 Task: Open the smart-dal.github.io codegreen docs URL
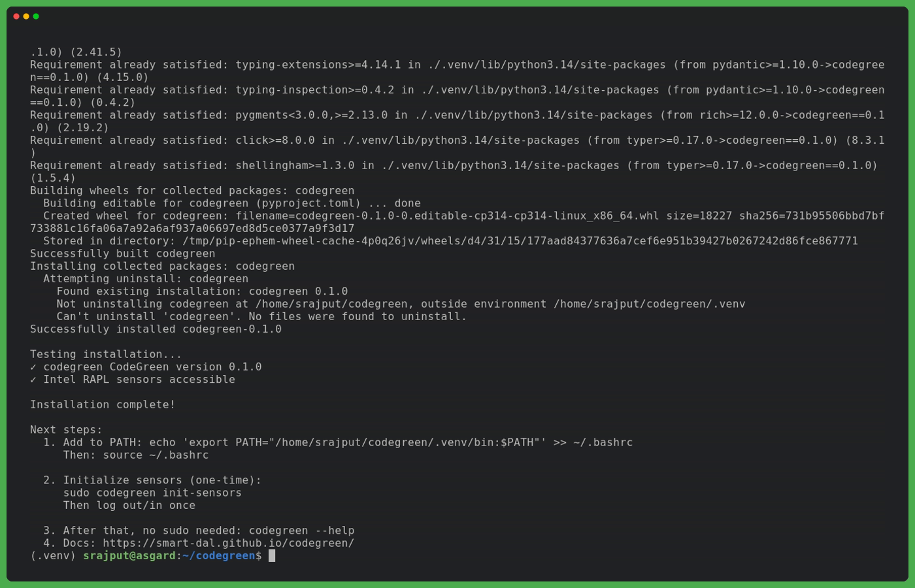(228, 543)
